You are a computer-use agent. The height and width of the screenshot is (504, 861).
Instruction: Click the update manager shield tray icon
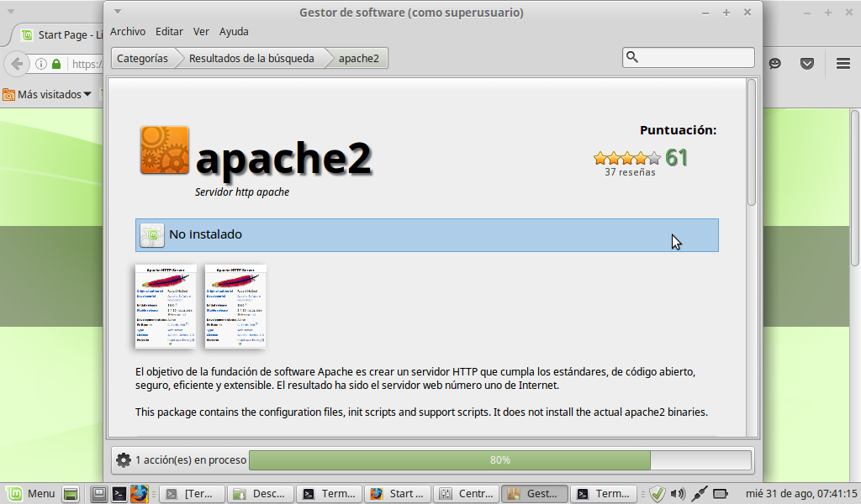pyautogui.click(x=658, y=494)
